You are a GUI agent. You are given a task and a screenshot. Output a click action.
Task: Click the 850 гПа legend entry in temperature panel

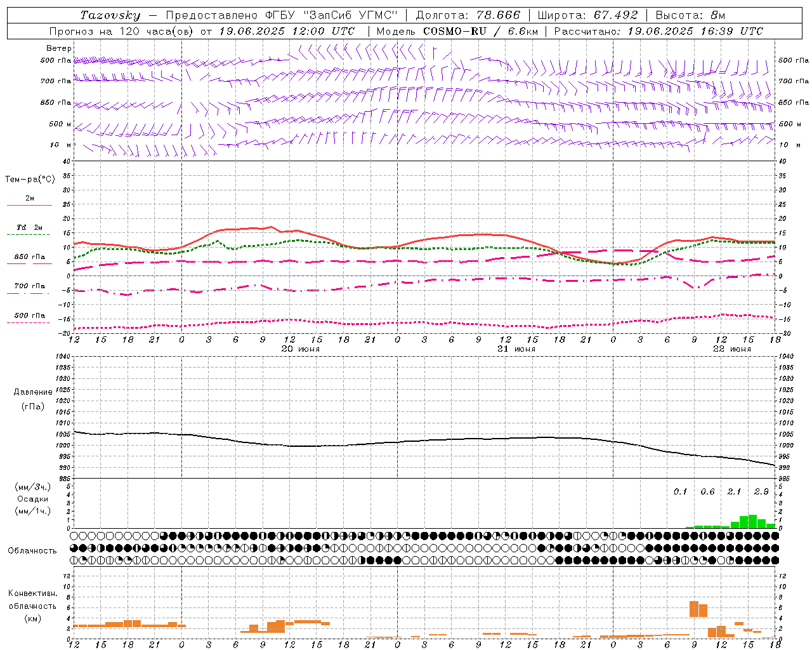tap(30, 257)
